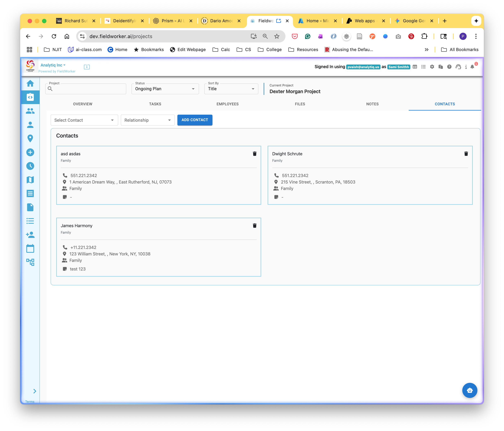The height and width of the screenshot is (431, 504).
Task: Click the add-person sidebar icon
Action: (x=30, y=235)
